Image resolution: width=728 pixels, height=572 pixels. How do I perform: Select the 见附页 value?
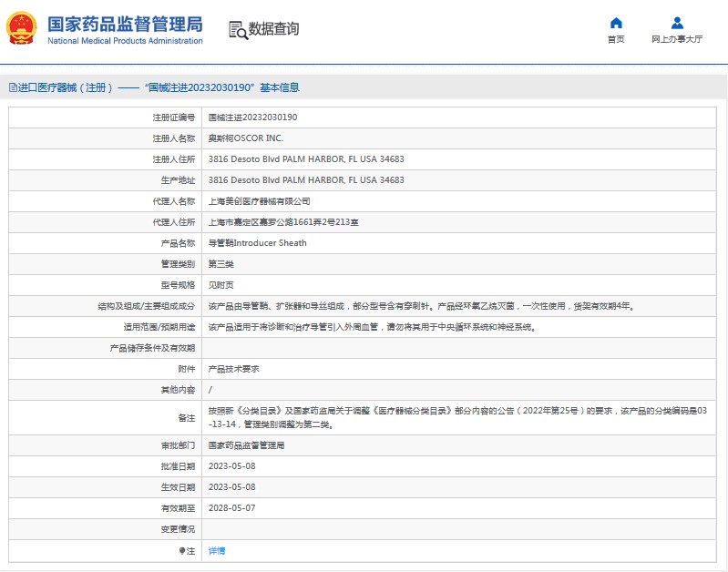[x=221, y=285]
